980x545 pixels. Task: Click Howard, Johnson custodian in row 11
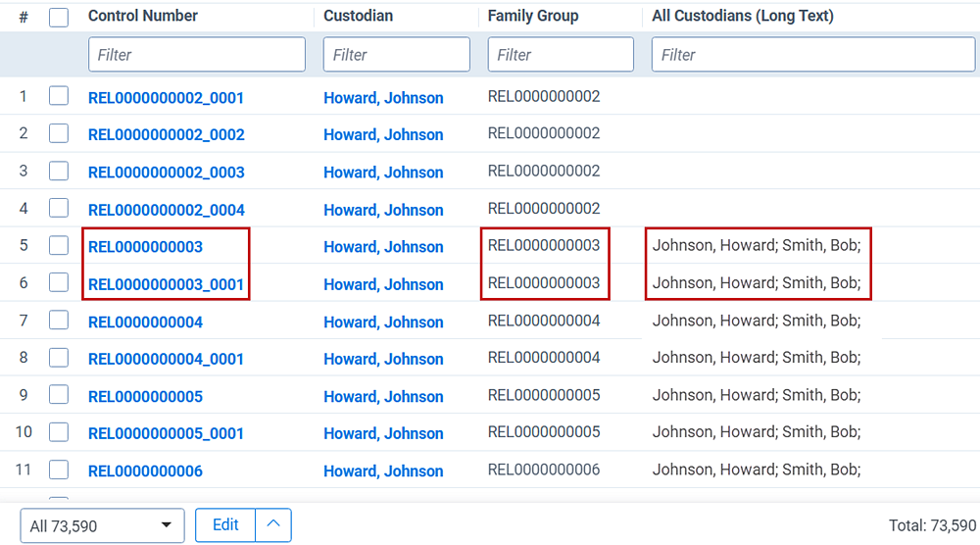[383, 471]
